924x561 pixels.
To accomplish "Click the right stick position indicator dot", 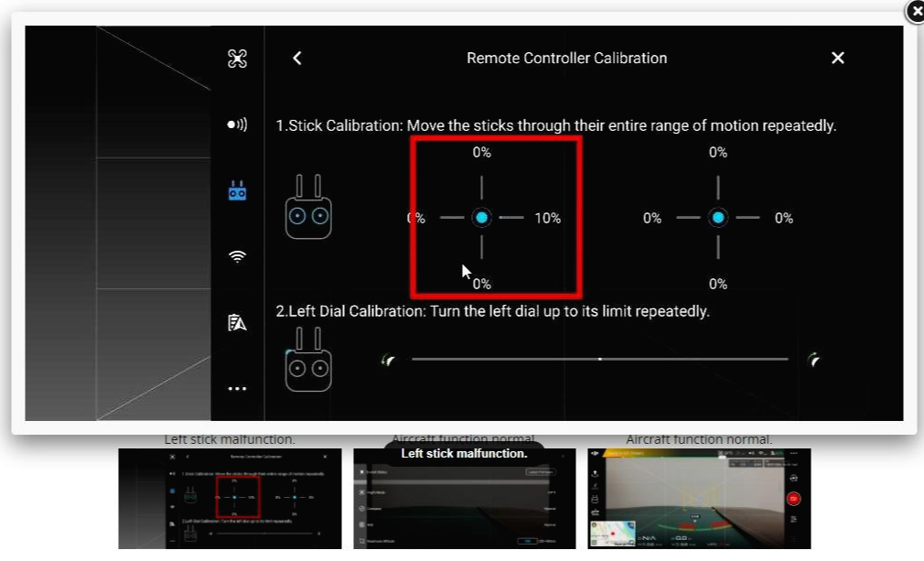I will coord(718,218).
